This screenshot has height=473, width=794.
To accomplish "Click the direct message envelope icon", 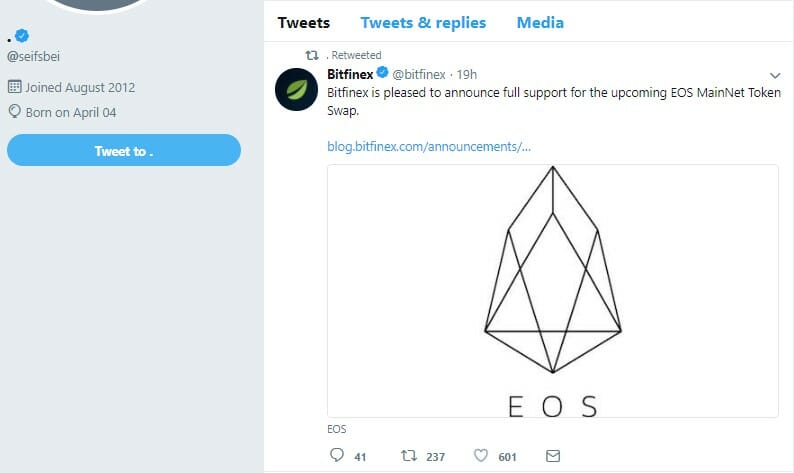I will tap(552, 456).
